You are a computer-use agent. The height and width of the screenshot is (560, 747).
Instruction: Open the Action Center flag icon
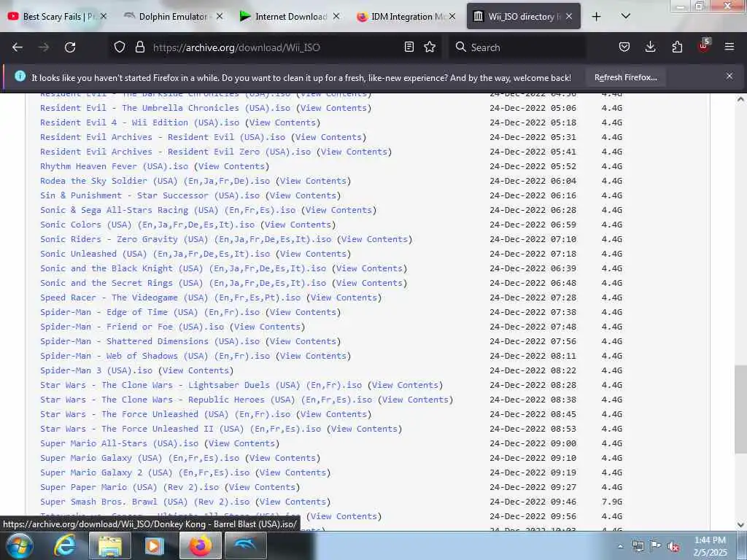pyautogui.click(x=656, y=546)
